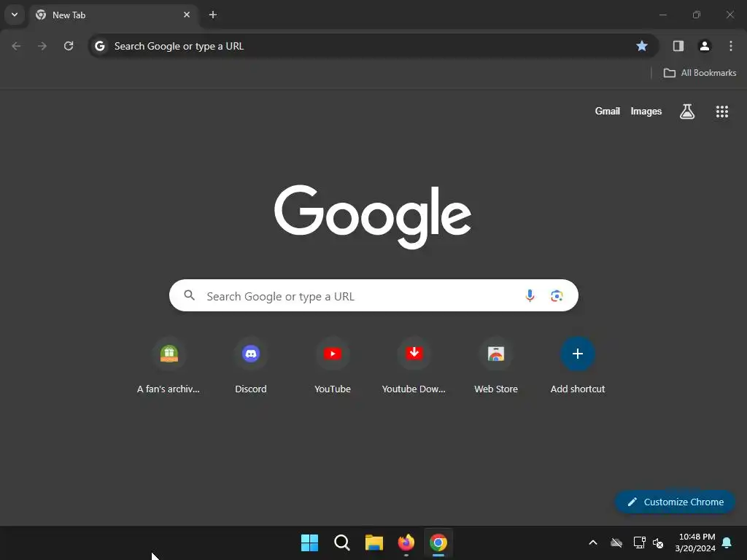Open network display tray icon

639,542
